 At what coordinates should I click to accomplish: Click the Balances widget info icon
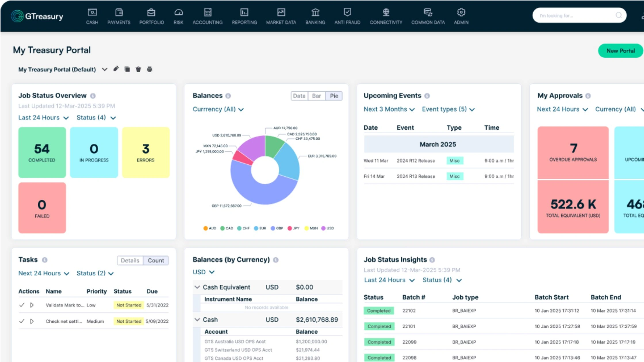[228, 96]
